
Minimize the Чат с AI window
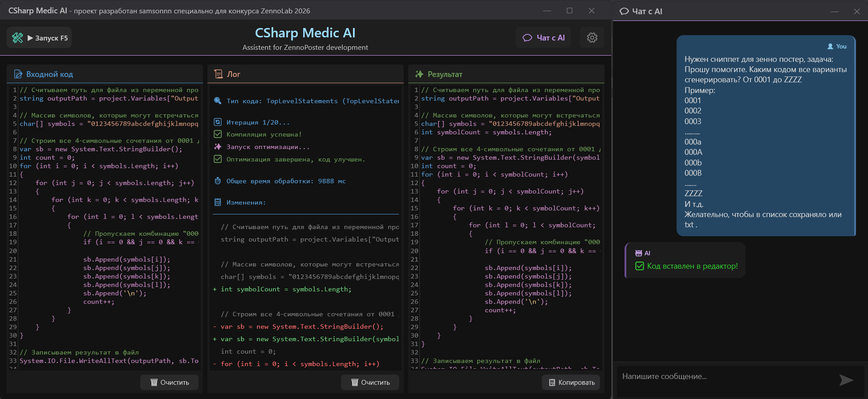835,12
